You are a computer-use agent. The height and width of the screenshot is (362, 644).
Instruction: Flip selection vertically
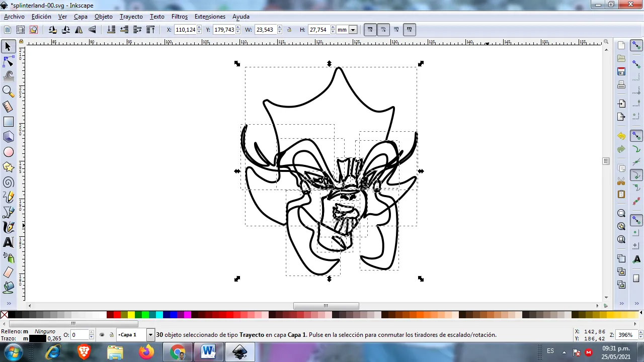coord(92,30)
